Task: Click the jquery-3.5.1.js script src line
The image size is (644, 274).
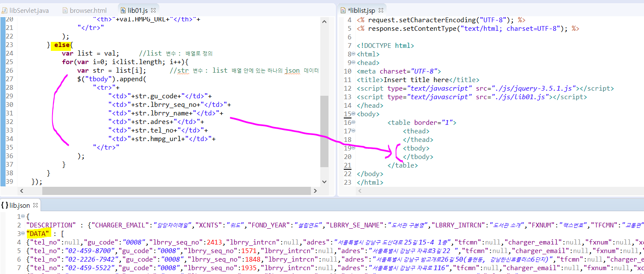Action: click(x=485, y=88)
